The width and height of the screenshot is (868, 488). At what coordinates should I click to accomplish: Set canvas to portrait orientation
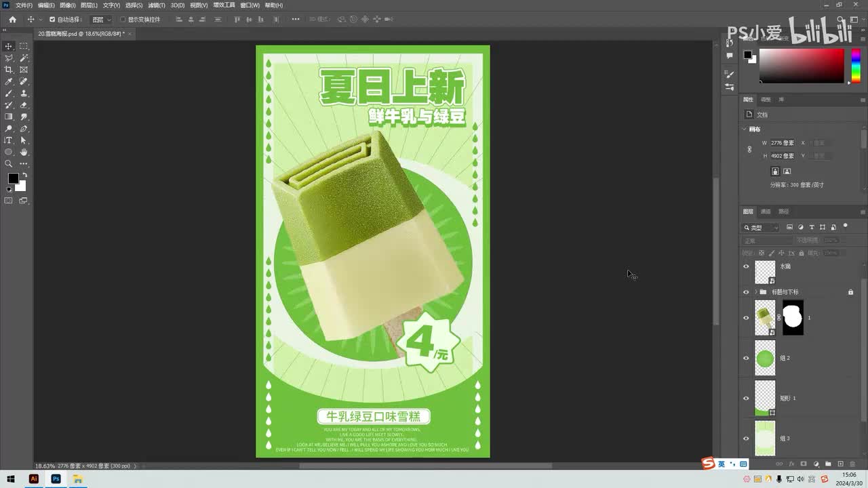[x=775, y=171]
